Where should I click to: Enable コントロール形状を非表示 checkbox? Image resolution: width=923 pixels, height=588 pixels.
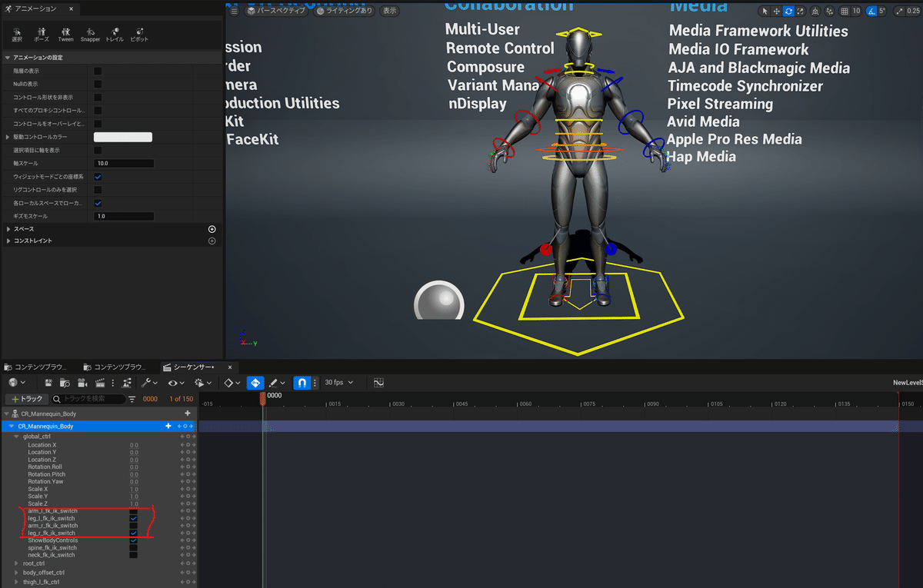tap(98, 98)
